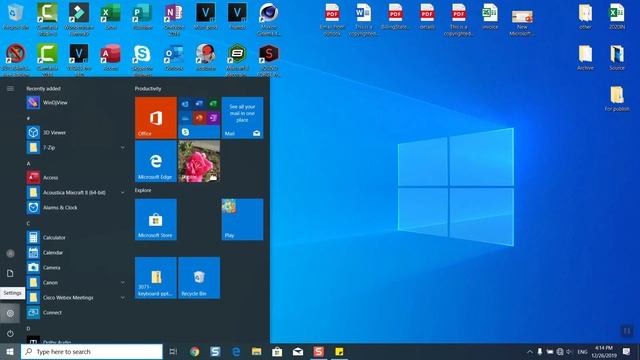The width and height of the screenshot is (640, 360).
Task: Select the 'For publish' folder on desktop
Action: pos(617,99)
